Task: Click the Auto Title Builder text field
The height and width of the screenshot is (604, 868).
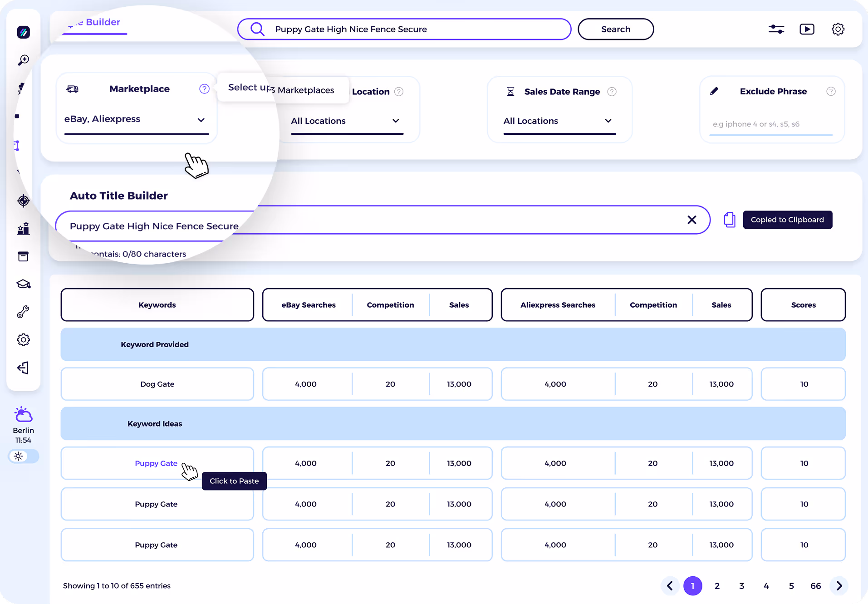Action: [383, 220]
